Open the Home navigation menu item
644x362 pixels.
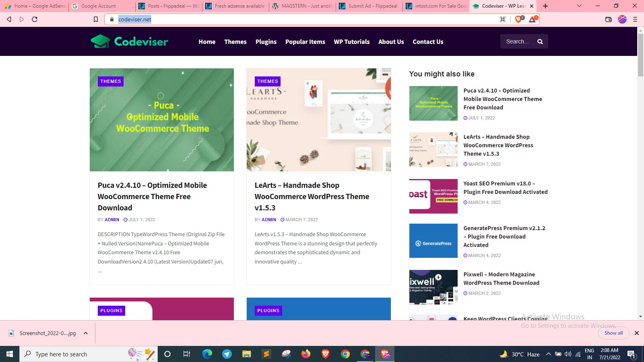[207, 42]
